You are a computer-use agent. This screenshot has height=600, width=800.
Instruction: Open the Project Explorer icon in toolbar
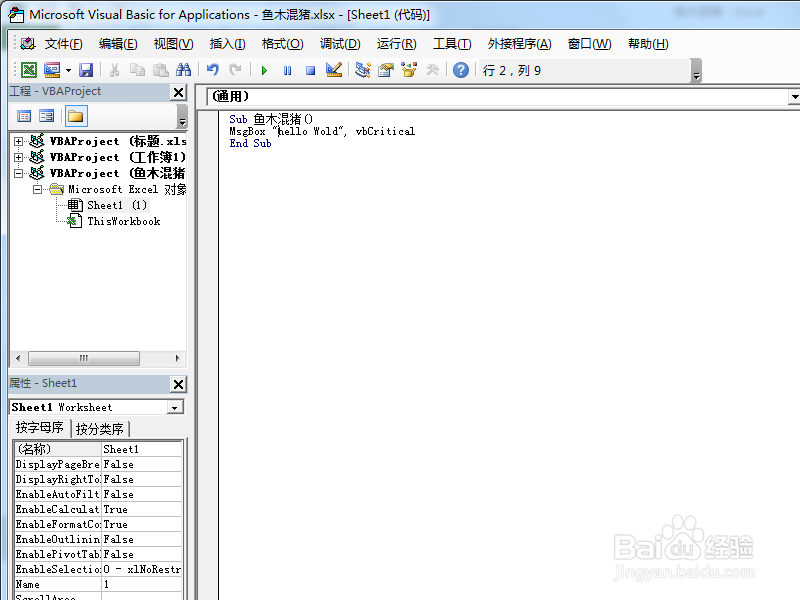363,70
